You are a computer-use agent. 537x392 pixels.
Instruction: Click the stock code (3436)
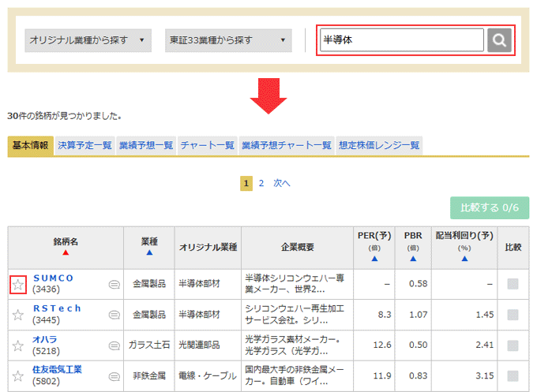(x=46, y=289)
